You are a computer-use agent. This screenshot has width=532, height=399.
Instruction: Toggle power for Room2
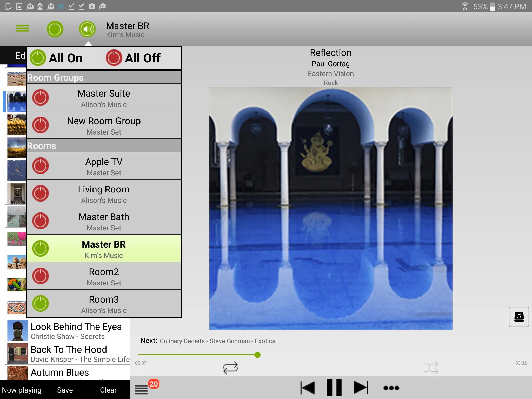pos(41,276)
